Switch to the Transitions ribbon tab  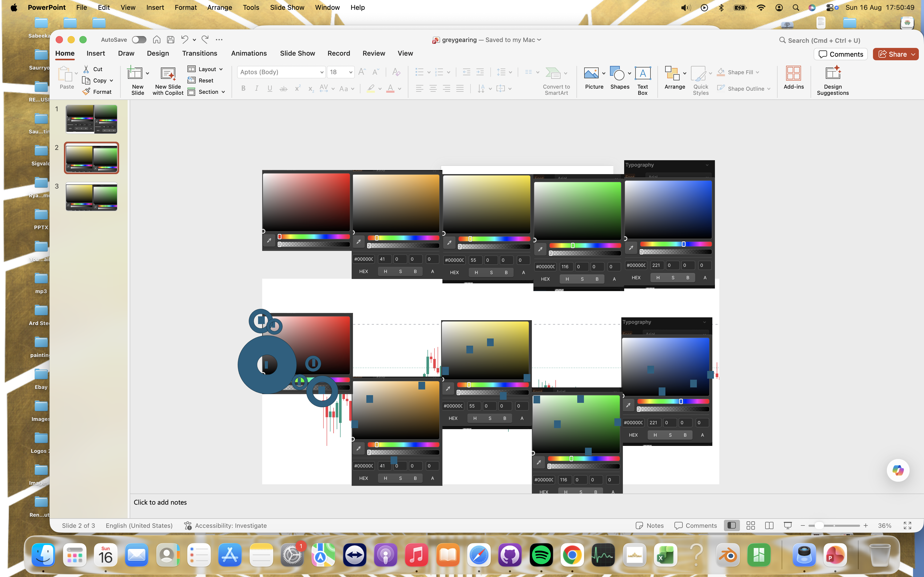point(200,53)
